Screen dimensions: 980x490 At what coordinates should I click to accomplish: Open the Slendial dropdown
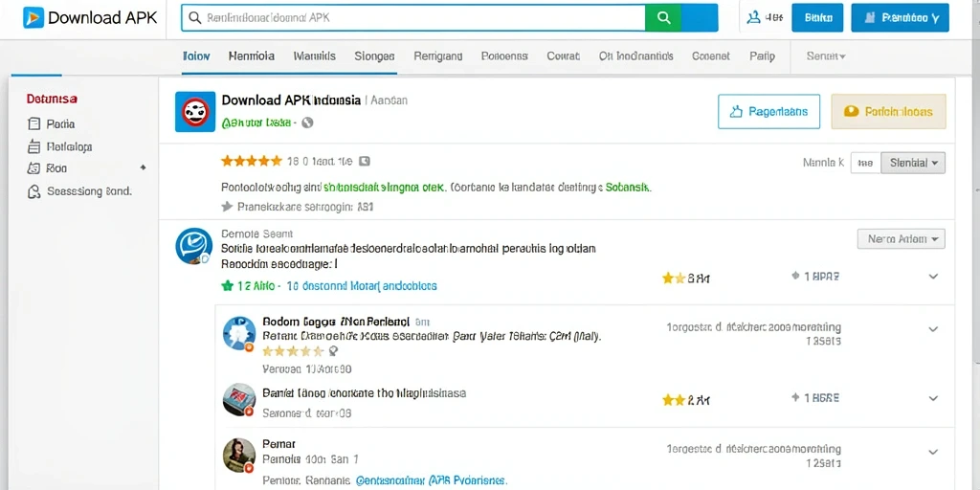(x=913, y=163)
